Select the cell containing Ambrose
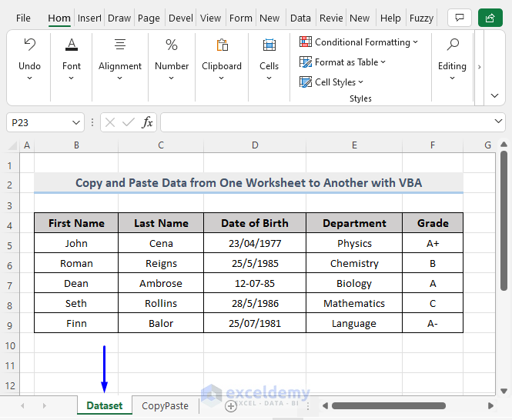 161,283
